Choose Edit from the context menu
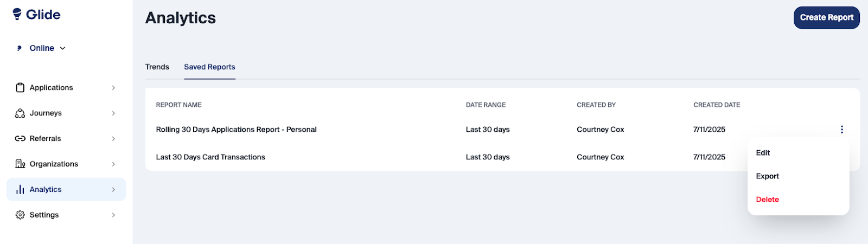This screenshot has height=244, width=868. click(763, 153)
